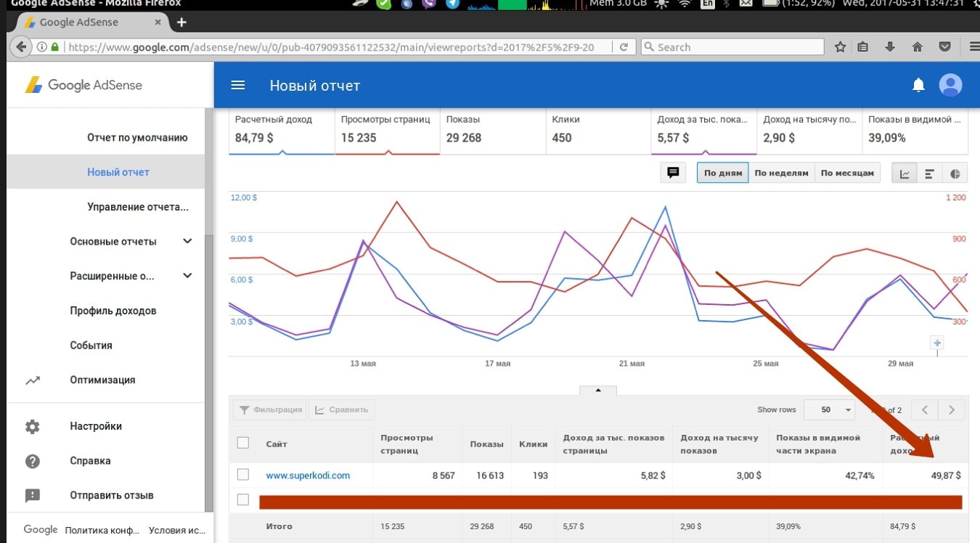
Task: Expand Основные отчеты section
Action: point(187,241)
